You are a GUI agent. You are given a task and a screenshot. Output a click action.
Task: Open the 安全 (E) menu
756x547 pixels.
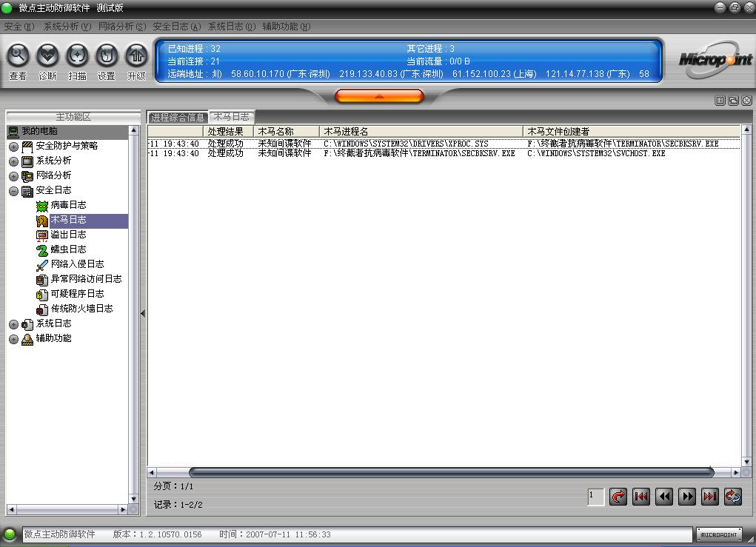point(19,27)
